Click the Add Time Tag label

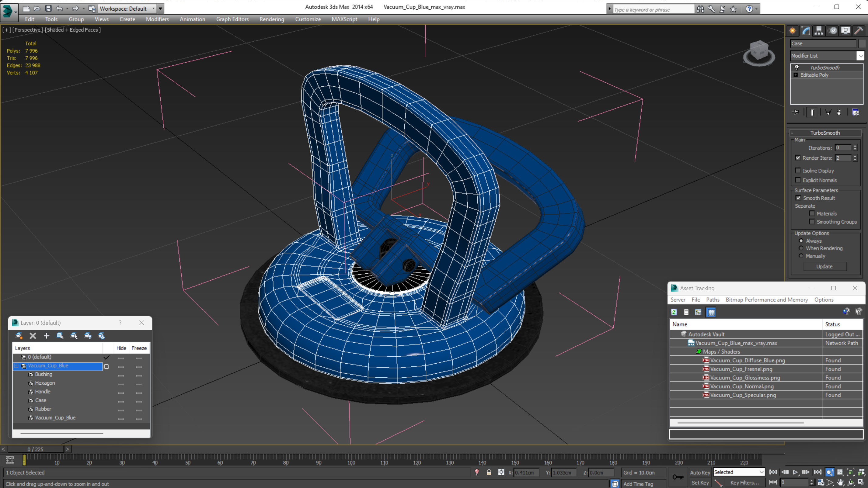638,484
